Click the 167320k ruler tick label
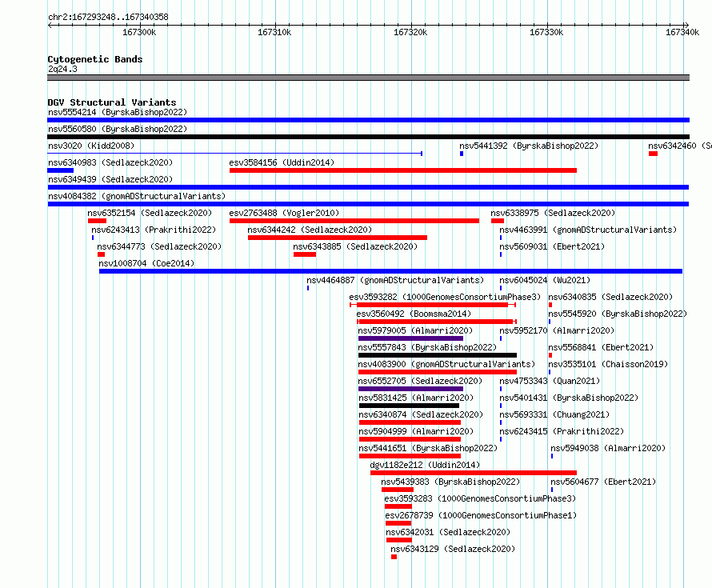The width and height of the screenshot is (712, 588). tap(410, 32)
